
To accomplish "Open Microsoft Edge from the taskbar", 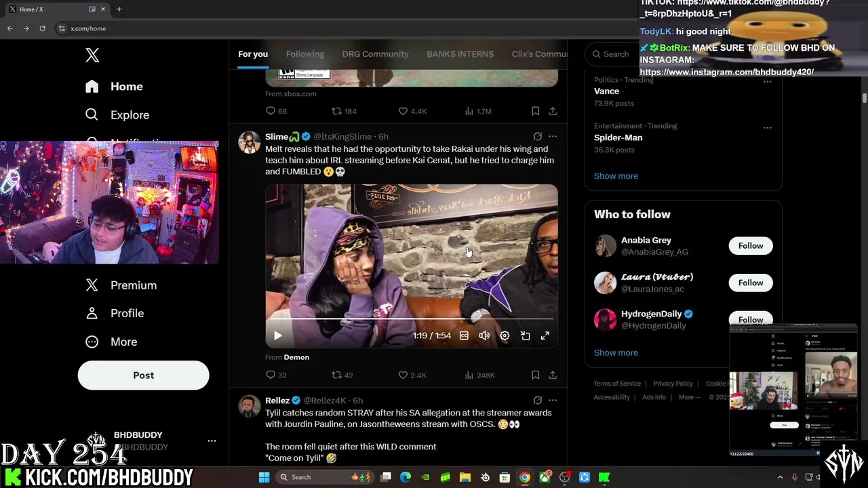I will pyautogui.click(x=406, y=477).
